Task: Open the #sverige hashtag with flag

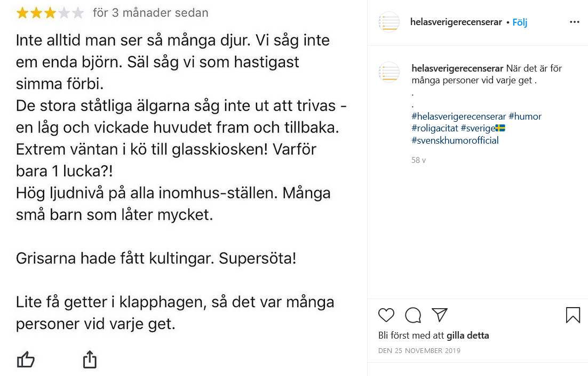Action: pos(483,128)
